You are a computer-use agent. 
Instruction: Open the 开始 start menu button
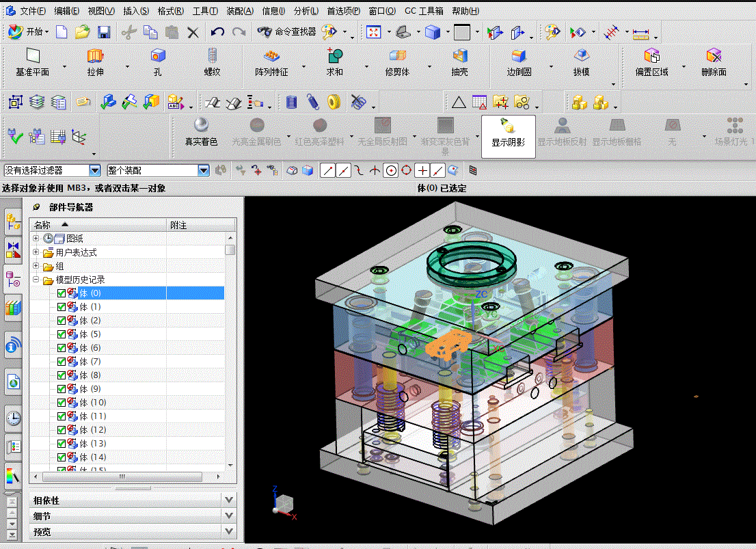28,32
